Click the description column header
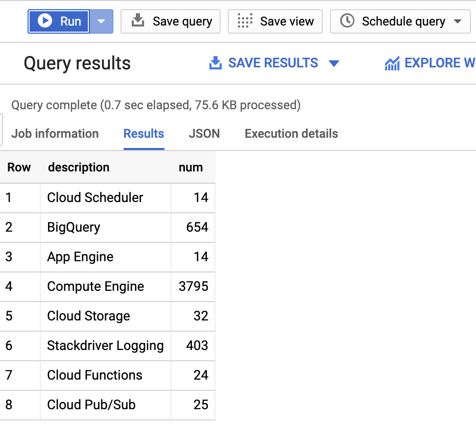The image size is (476, 448). 79,167
